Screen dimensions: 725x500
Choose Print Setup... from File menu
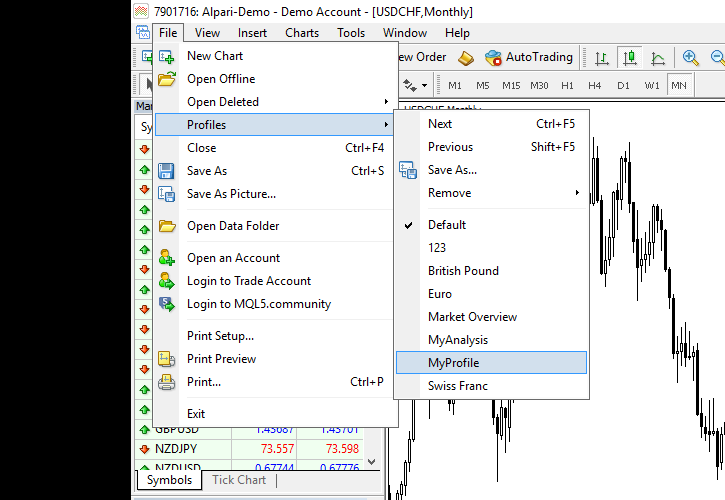(x=276, y=336)
